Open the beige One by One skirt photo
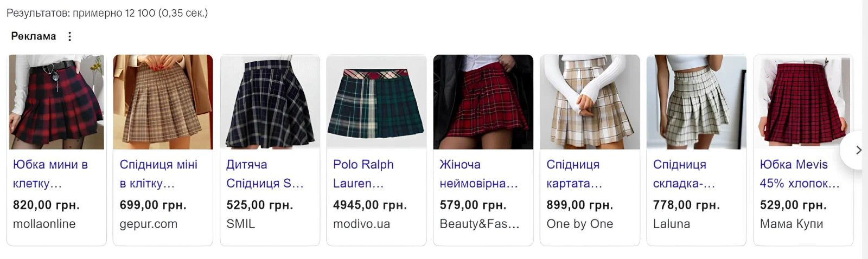 (x=590, y=102)
